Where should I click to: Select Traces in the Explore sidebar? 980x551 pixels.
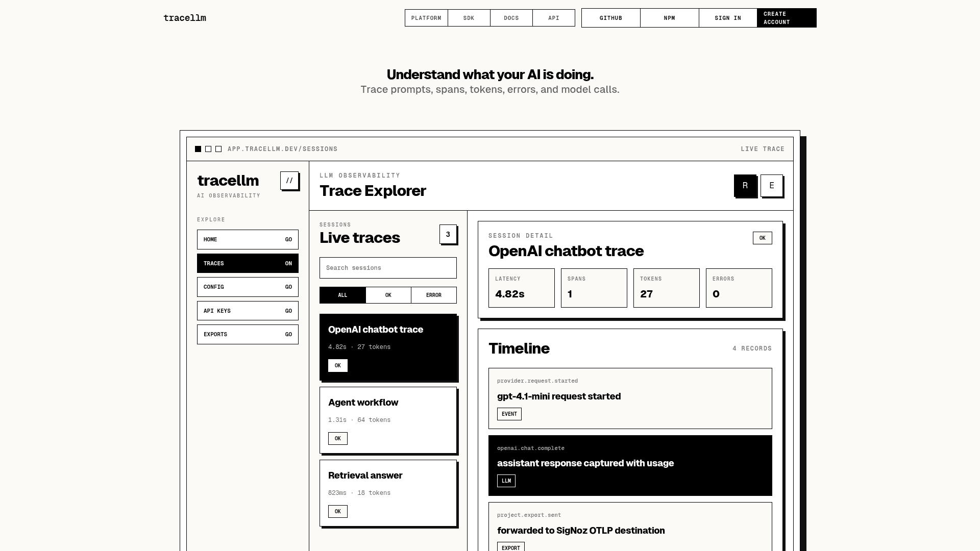(248, 263)
